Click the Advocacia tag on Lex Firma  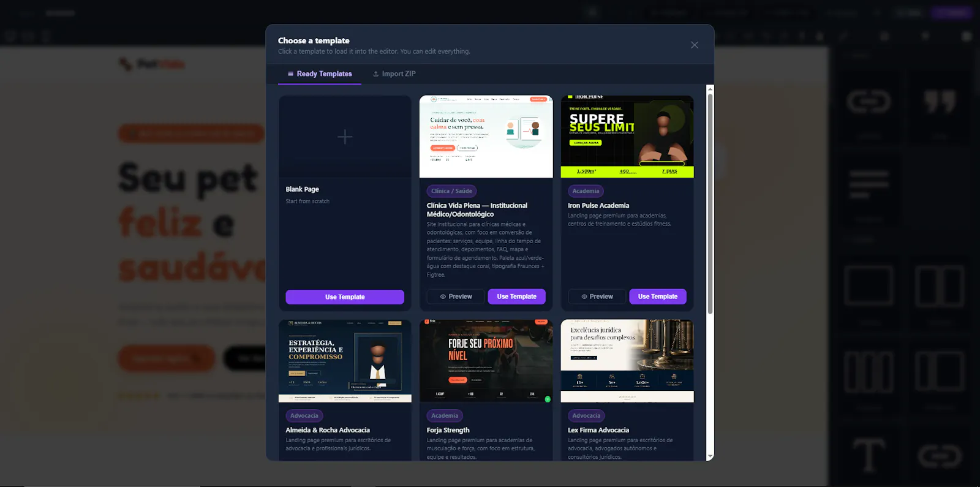586,416
